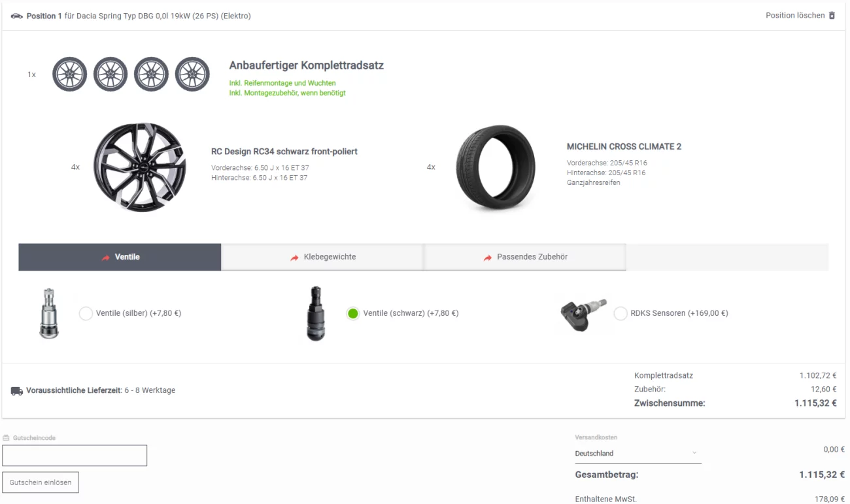Select the RDKS Sensoren radio option
850x504 pixels.
pyautogui.click(x=620, y=314)
